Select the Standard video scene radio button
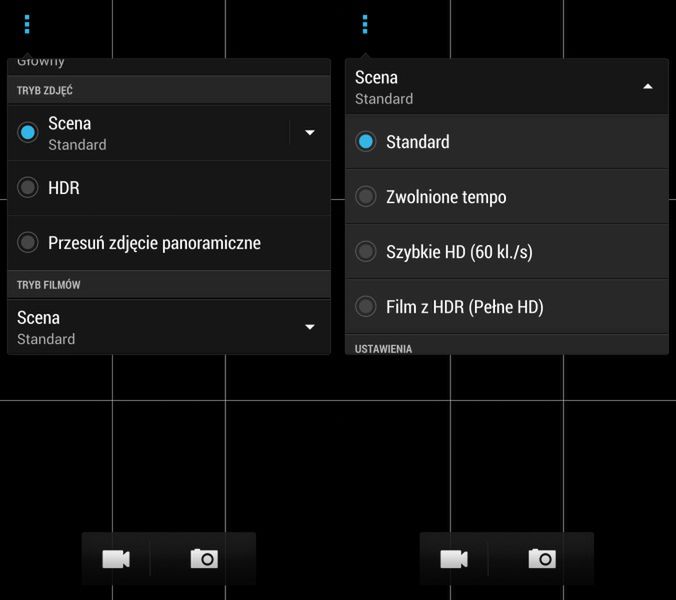676x600 pixels. point(366,142)
